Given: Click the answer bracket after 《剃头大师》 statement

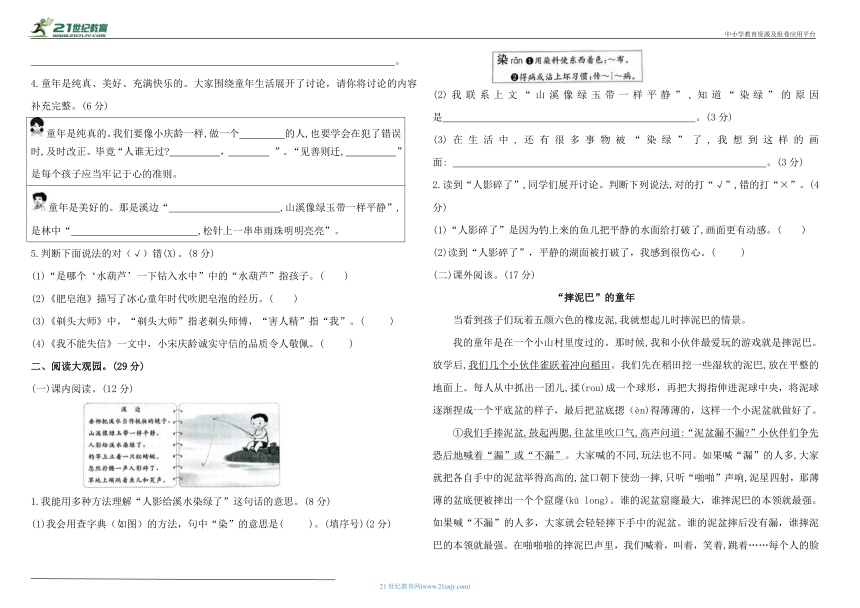Looking at the screenshot, I should coord(377,321).
